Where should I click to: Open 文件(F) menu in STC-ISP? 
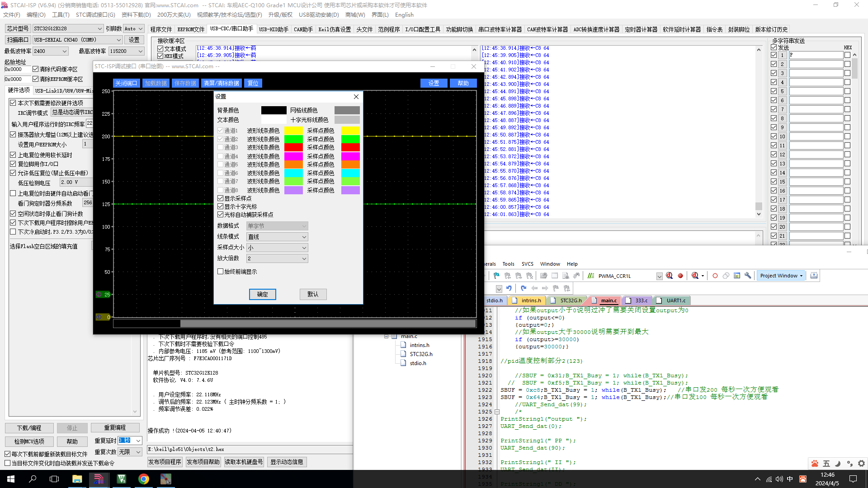click(12, 15)
